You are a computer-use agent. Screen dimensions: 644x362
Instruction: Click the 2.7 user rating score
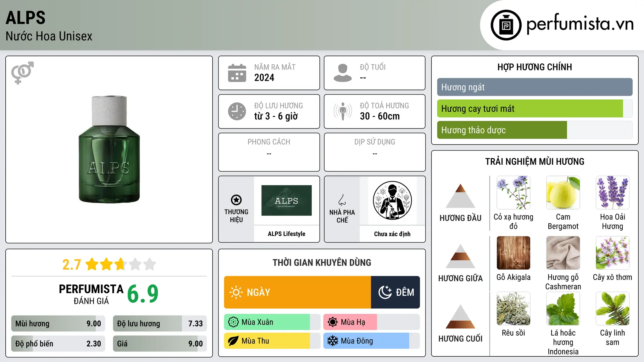[72, 265]
